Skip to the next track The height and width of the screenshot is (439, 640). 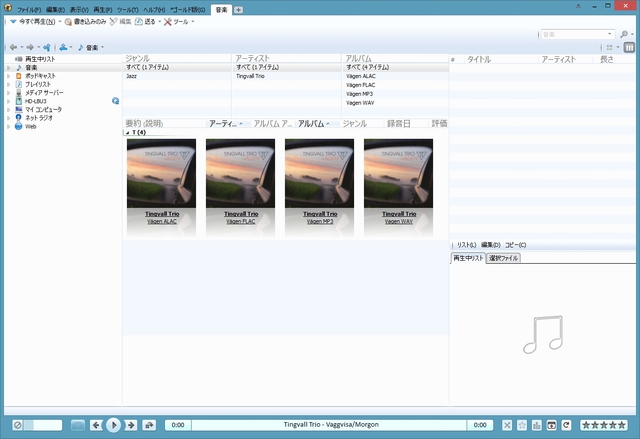(130, 425)
